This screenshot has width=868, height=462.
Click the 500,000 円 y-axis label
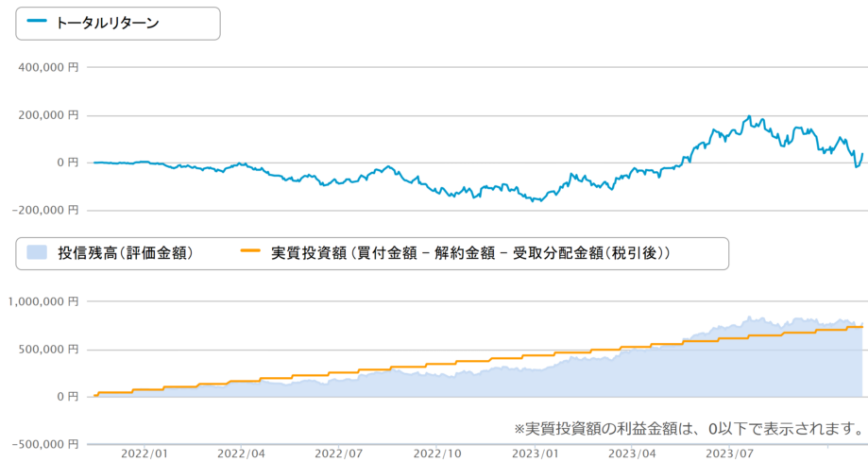(47, 349)
